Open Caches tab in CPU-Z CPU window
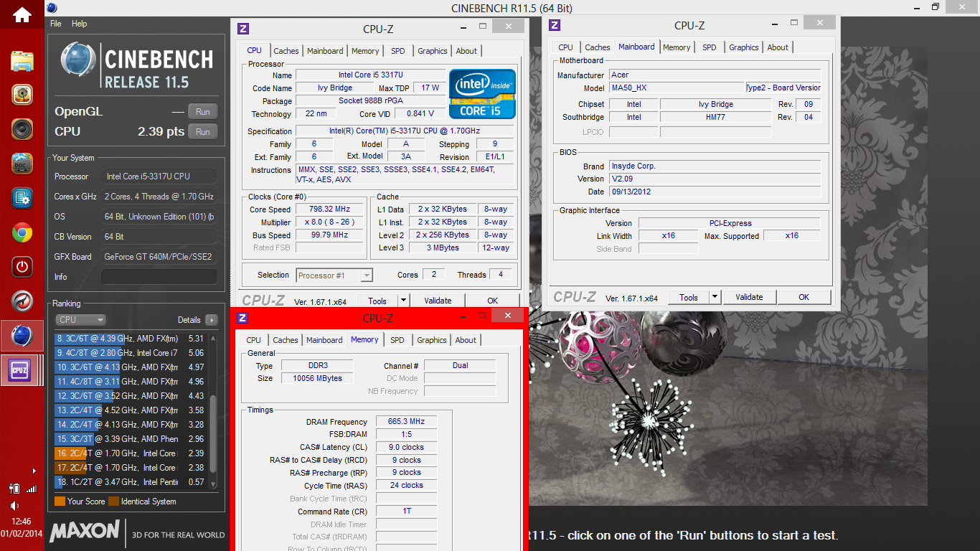Screen dimensions: 980x551 point(286,51)
